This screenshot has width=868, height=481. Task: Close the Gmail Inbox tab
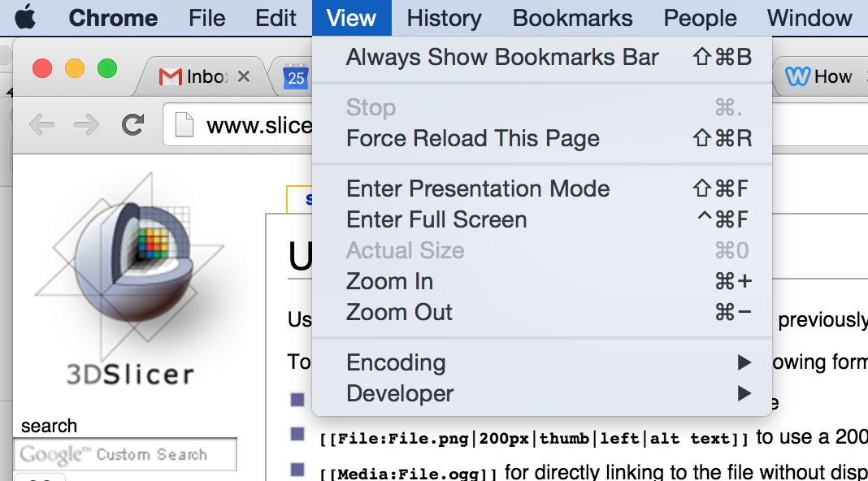(243, 77)
